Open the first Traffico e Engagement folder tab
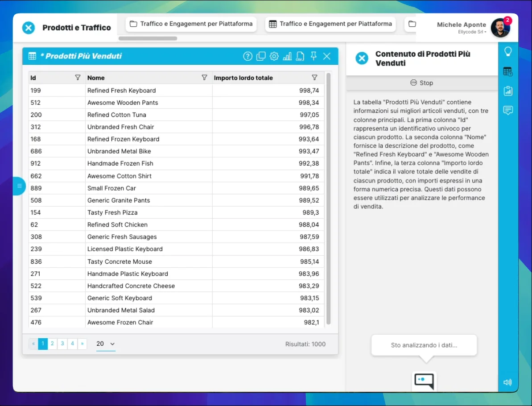Image resolution: width=532 pixels, height=406 pixels. click(x=191, y=24)
